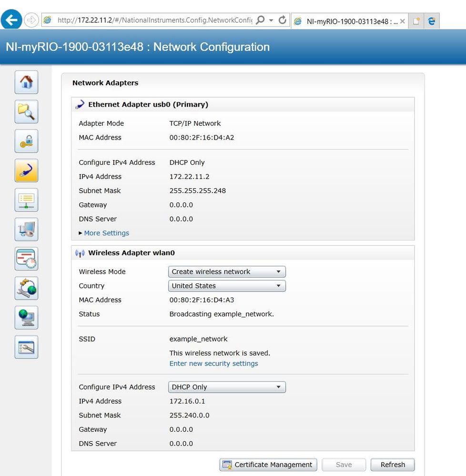Click the subnet mask 255.240.0.0

coord(190,415)
